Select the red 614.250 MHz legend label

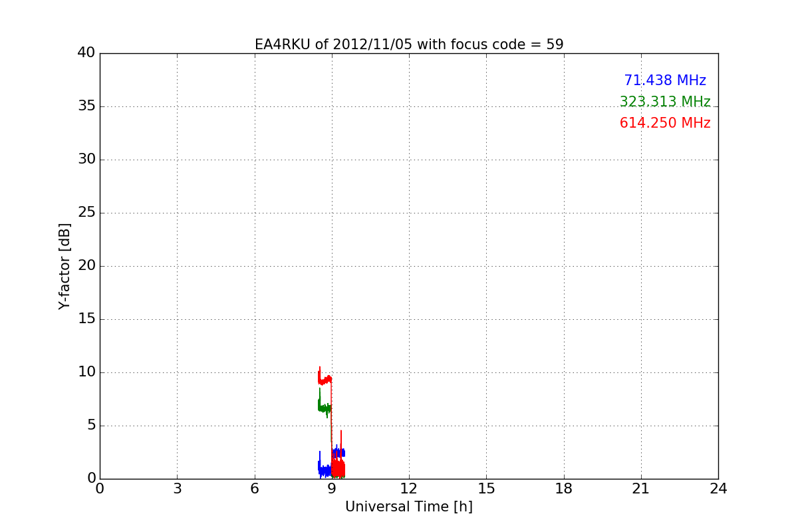coord(665,123)
